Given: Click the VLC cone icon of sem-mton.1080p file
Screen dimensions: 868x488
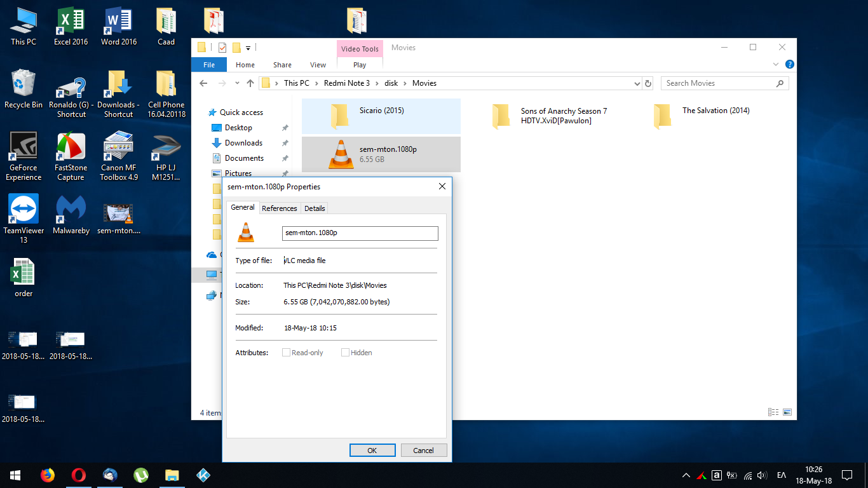Looking at the screenshot, I should coord(341,154).
